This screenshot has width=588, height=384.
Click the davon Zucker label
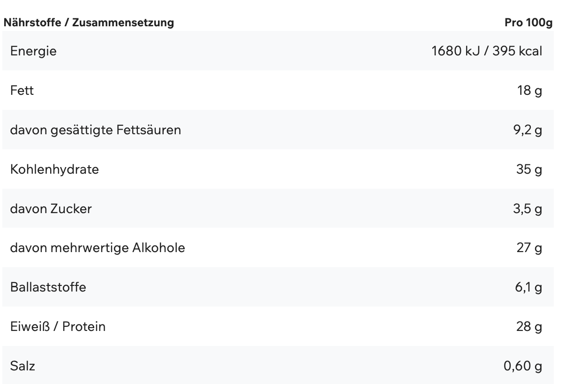point(51,208)
